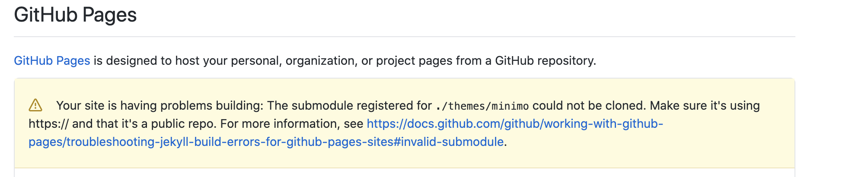Click the yellow warning triangle icon
This screenshot has width=868, height=177.
[x=35, y=105]
